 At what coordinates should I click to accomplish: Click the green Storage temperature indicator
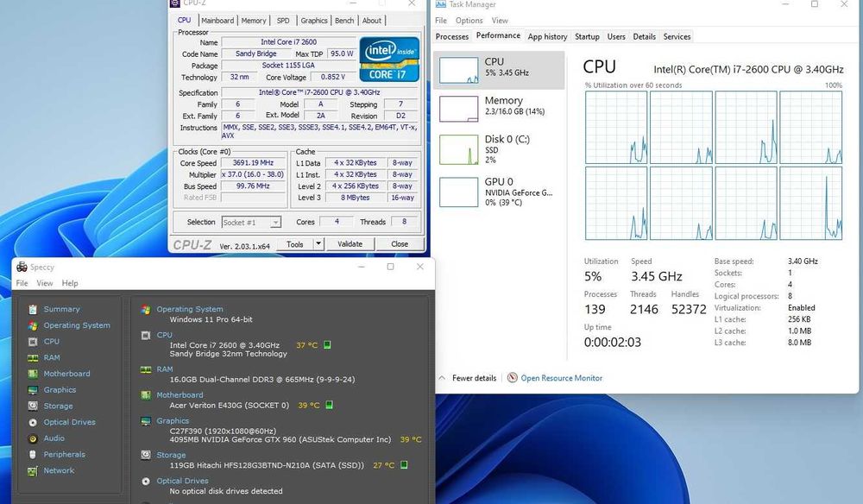pyautogui.click(x=404, y=465)
